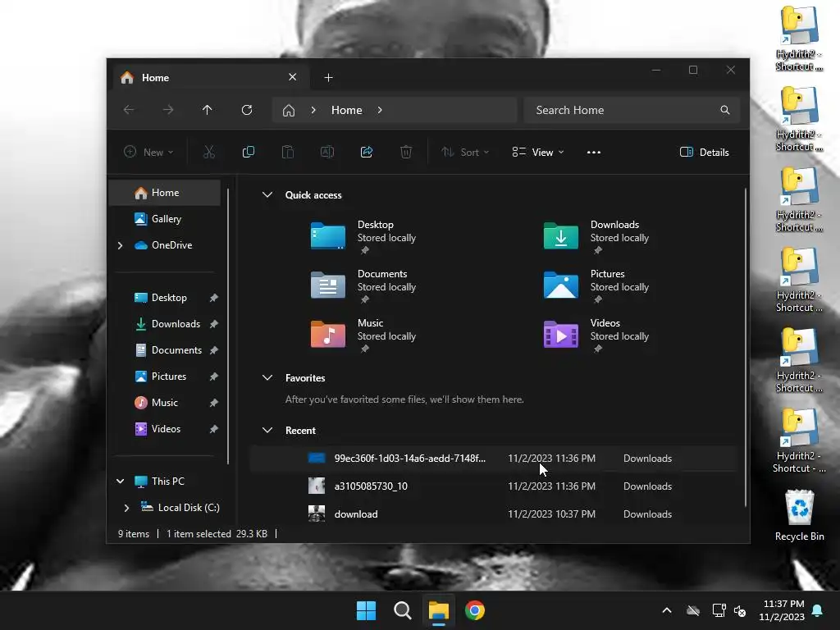Collapse the Quick access section
The height and width of the screenshot is (630, 840).
pyautogui.click(x=267, y=195)
